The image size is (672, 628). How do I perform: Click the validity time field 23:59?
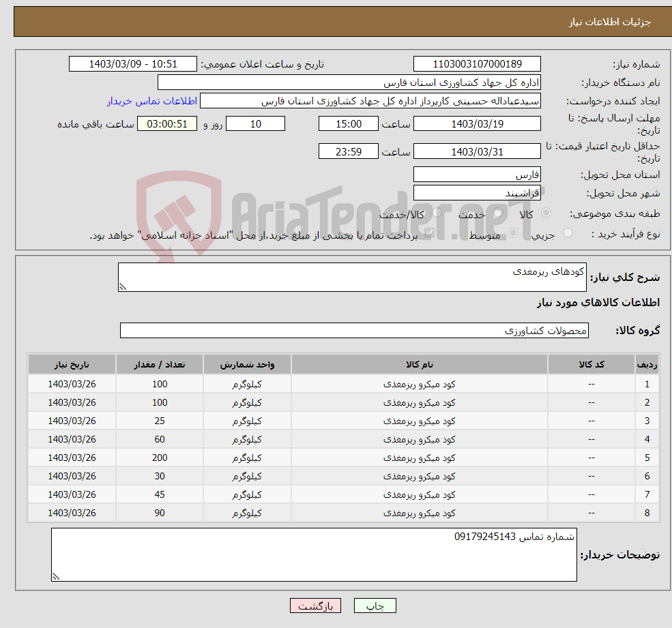point(349,151)
